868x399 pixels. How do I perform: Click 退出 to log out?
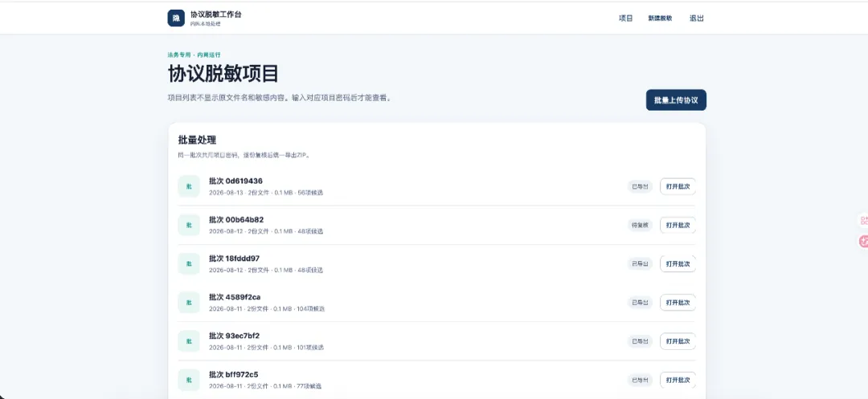tap(696, 18)
